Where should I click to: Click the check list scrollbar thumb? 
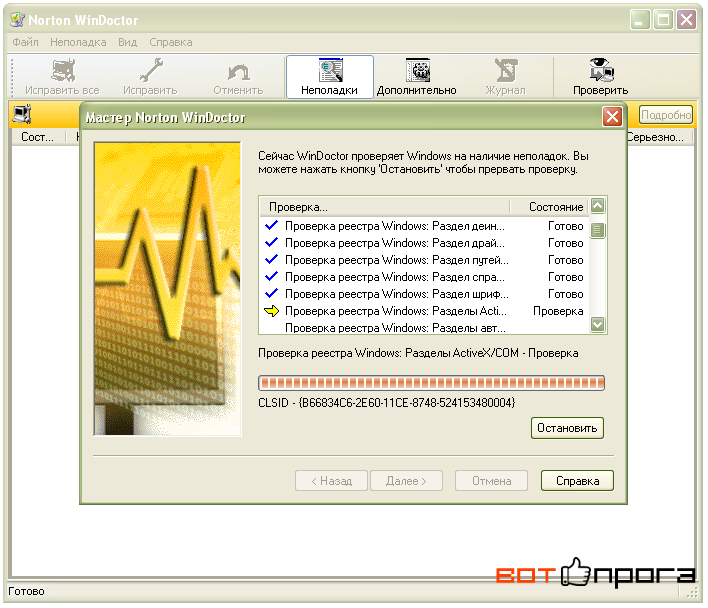pos(597,230)
